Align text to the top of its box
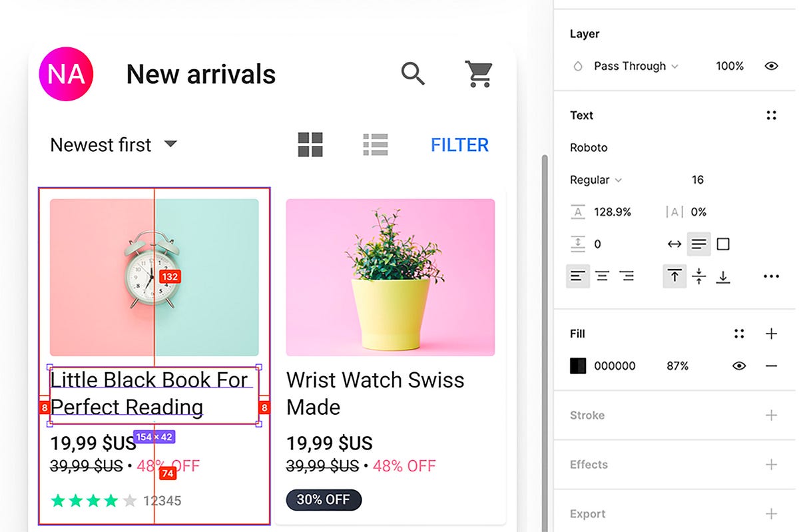799x532 pixels. tap(674, 276)
